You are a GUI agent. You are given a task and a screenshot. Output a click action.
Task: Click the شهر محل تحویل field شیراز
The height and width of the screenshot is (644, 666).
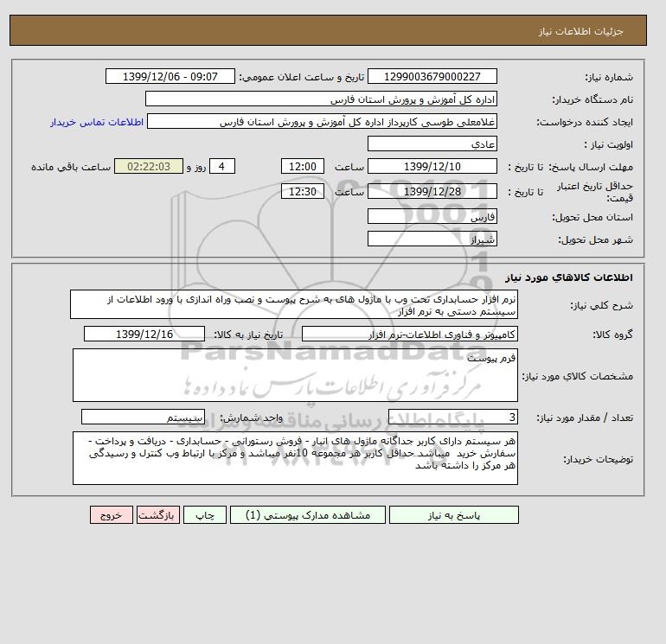432,239
